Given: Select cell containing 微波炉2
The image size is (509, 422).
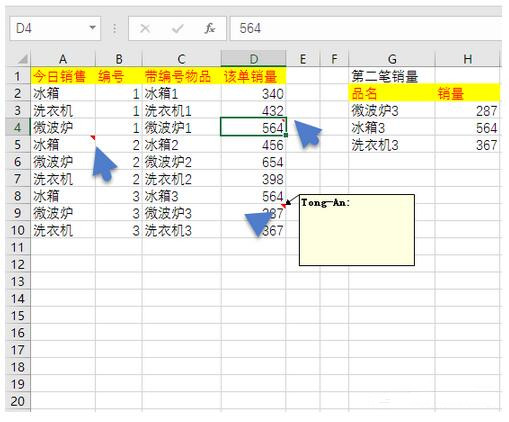Looking at the screenshot, I should (181, 162).
